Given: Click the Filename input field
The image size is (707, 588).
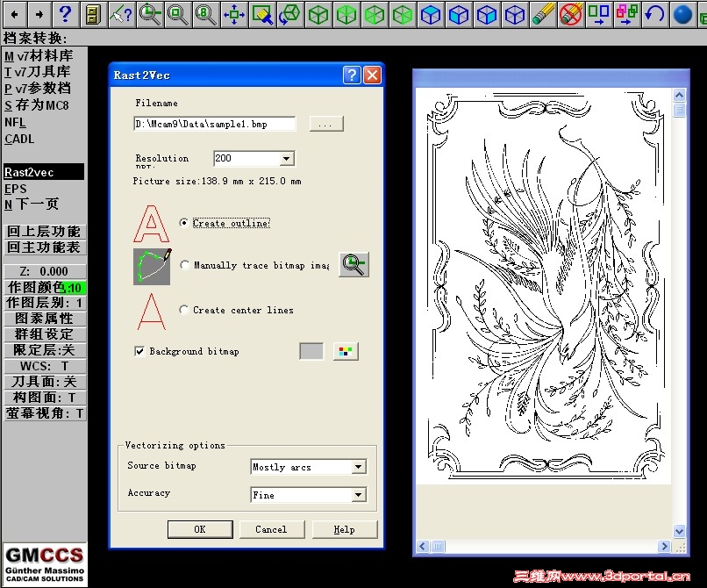Looking at the screenshot, I should pos(215,124).
